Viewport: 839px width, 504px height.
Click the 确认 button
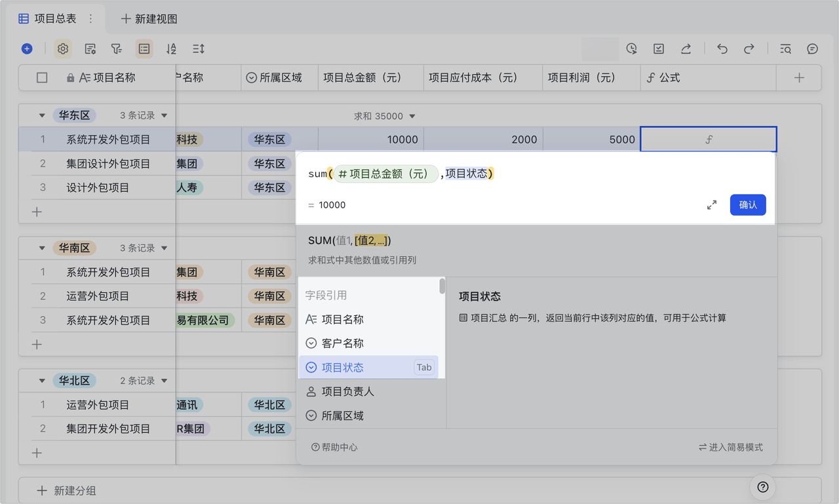(748, 205)
